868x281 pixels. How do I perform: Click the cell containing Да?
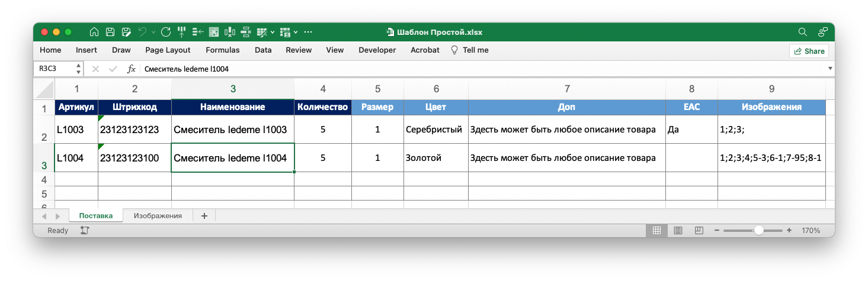coord(691,130)
